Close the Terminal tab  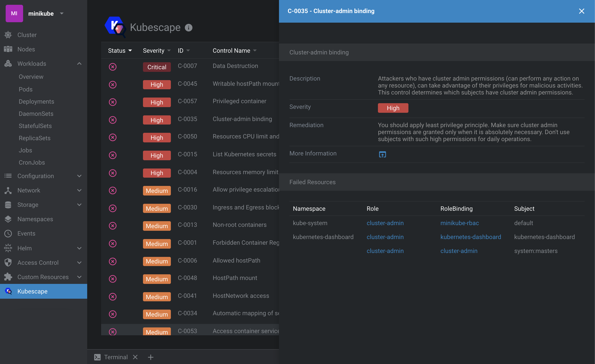click(135, 357)
